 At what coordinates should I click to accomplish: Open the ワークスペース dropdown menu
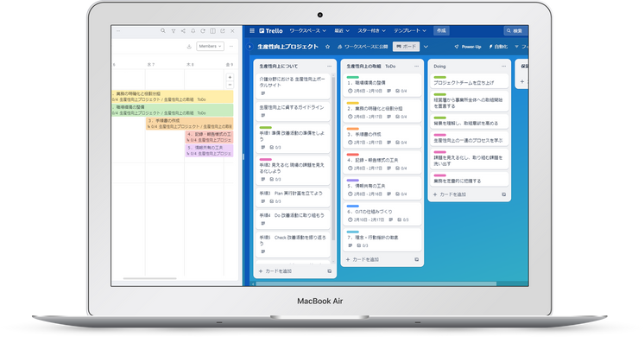307,31
